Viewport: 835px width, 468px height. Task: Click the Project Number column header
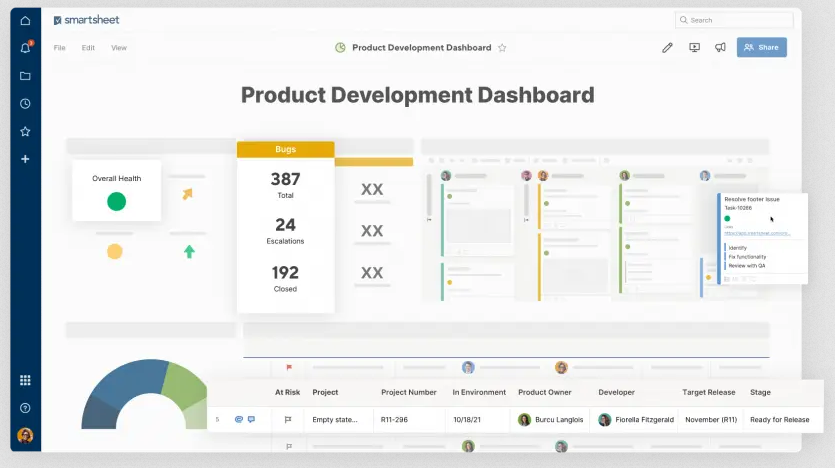click(408, 392)
